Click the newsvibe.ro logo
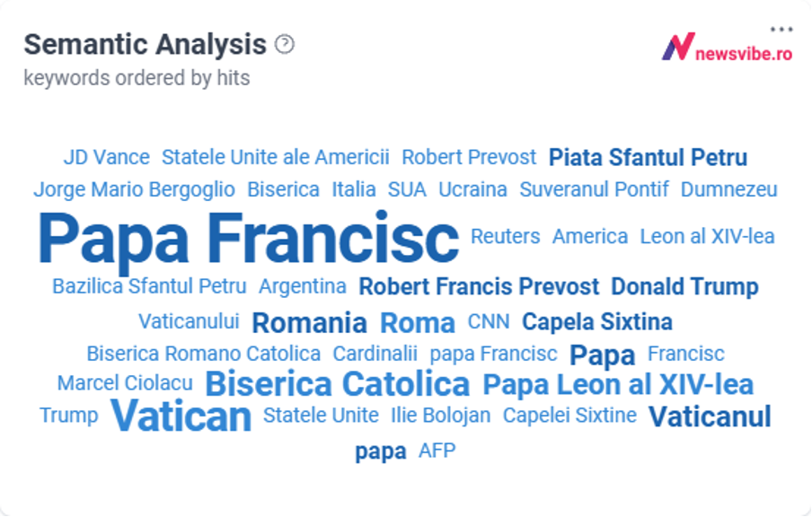 coord(727,47)
